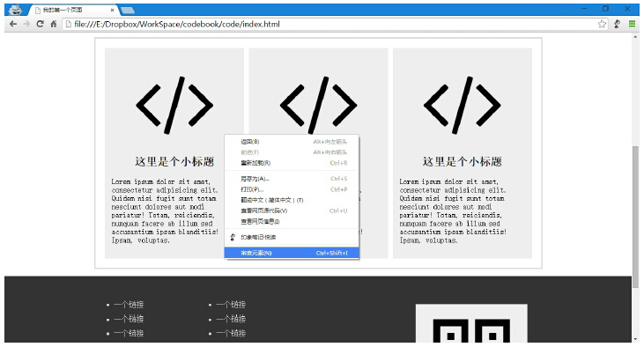Viewport: 644px width, 347px height.
Task: Click the scrollbar up arrow
Action: 636,36
